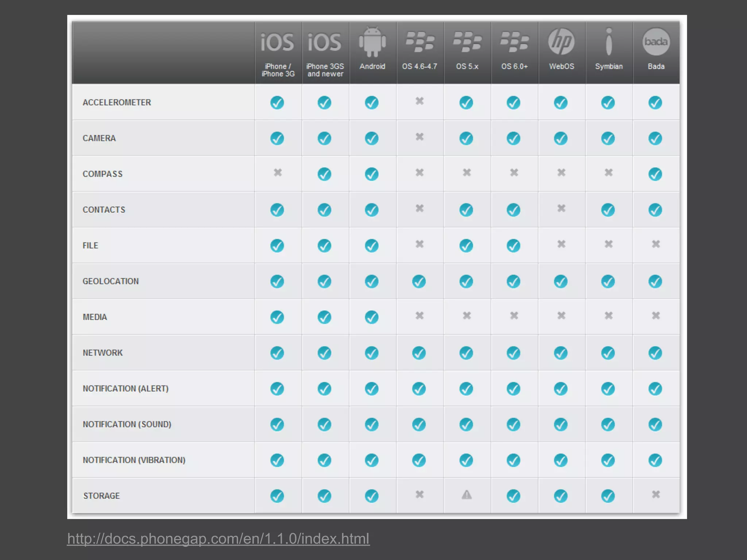The width and height of the screenshot is (747, 560).
Task: Click the BlackBerry OS 6.0+ logo
Action: pos(514,42)
